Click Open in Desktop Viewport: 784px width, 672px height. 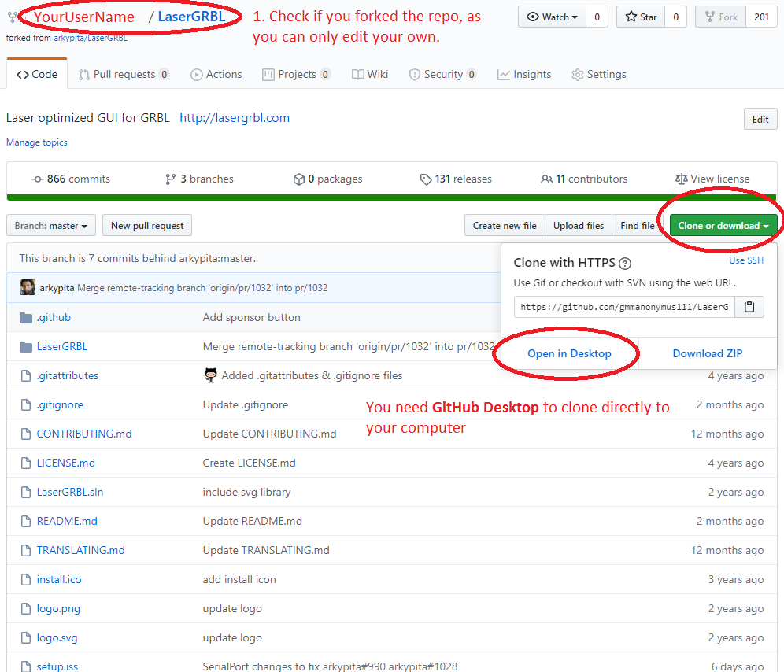click(x=569, y=353)
